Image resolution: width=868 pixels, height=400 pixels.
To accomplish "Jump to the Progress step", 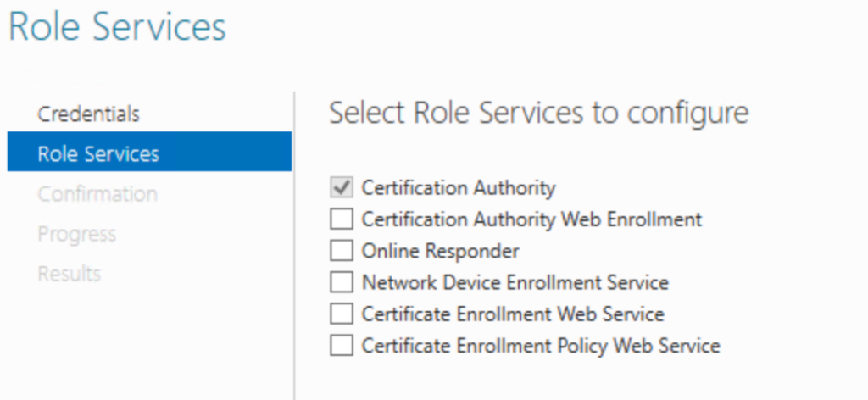I will point(77,235).
